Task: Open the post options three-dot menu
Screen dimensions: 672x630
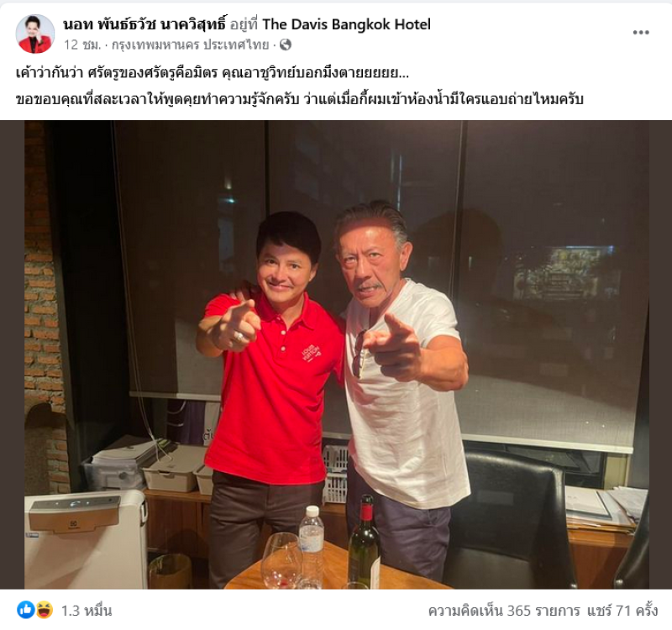Action: click(x=641, y=33)
